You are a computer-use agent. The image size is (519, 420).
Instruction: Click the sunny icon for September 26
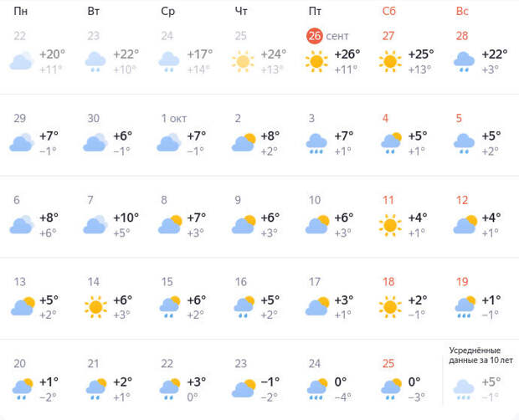316,61
